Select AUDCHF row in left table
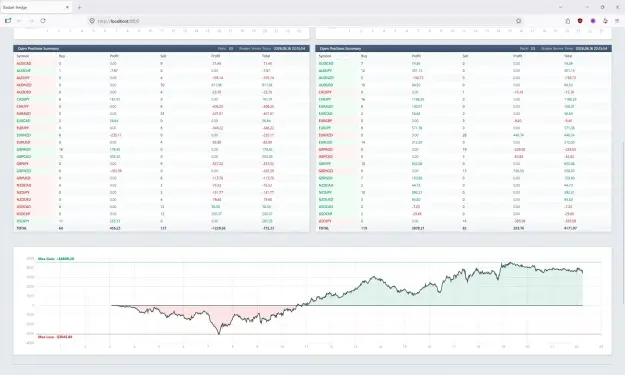 click(161, 71)
